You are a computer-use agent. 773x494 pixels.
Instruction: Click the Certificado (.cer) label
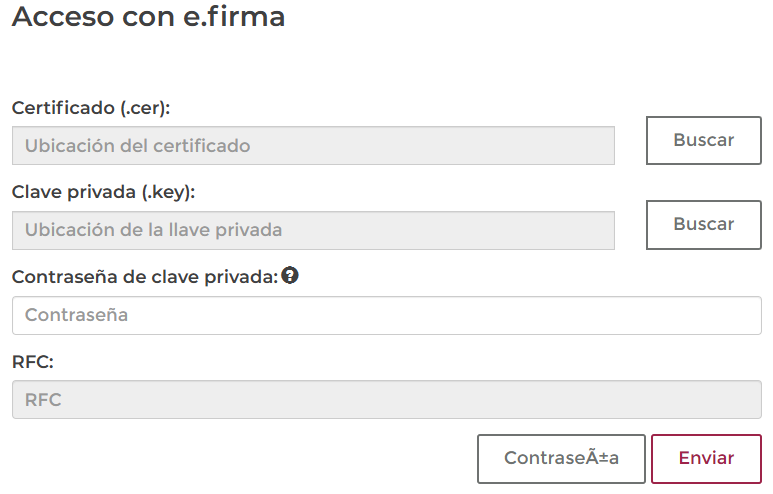(x=91, y=108)
